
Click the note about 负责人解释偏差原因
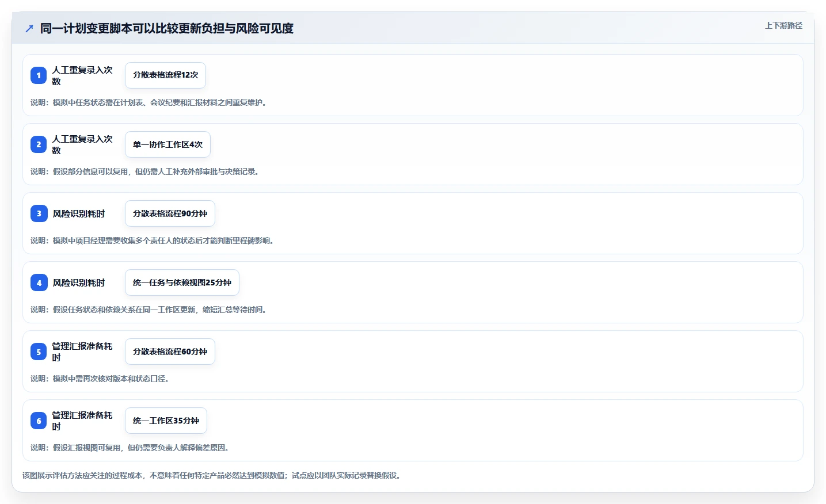click(130, 448)
